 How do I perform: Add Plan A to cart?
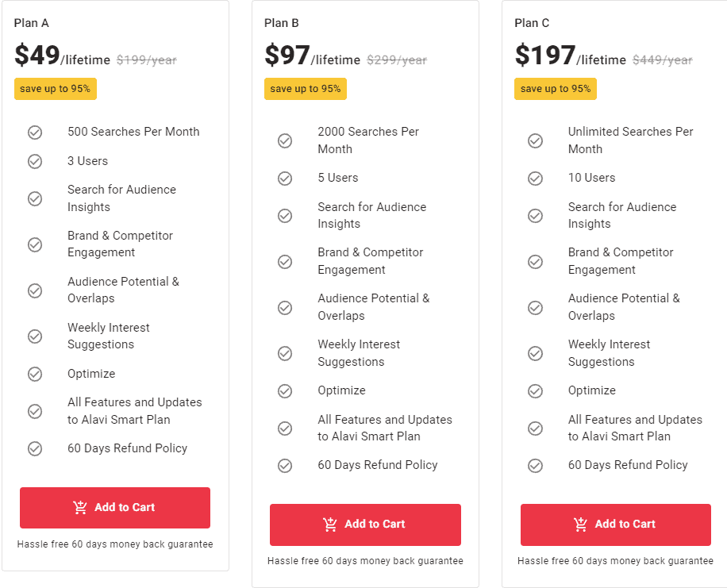click(x=115, y=508)
